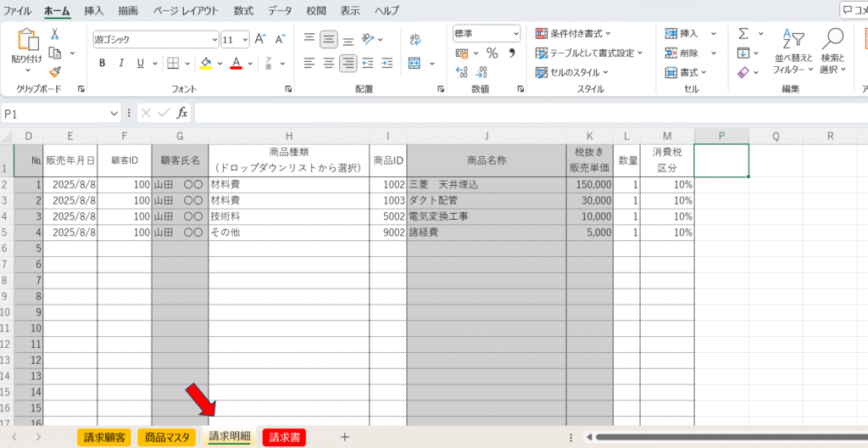The width and height of the screenshot is (868, 448).
Task: Click the AutoSum sigma icon
Action: tap(743, 34)
